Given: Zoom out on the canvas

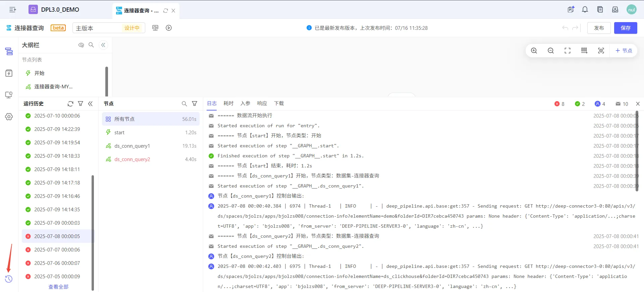Looking at the screenshot, I should (551, 51).
